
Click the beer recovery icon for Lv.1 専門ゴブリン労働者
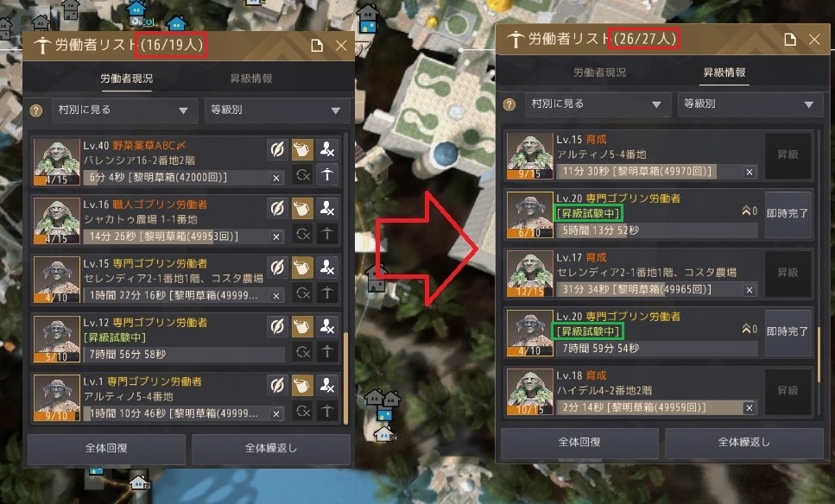click(x=302, y=386)
